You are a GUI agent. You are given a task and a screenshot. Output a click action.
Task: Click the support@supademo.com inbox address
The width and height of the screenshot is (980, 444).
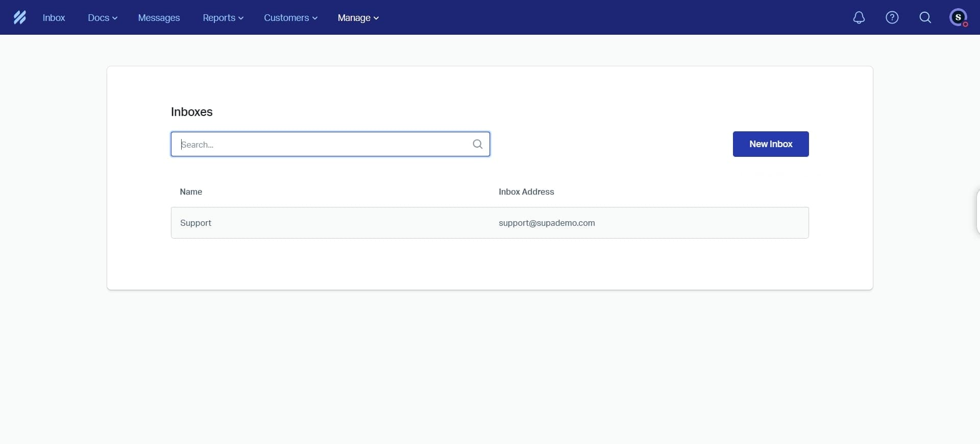[x=546, y=223]
